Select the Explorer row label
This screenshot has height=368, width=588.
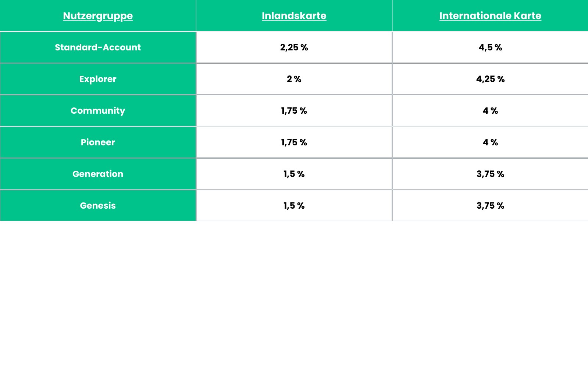[98, 79]
